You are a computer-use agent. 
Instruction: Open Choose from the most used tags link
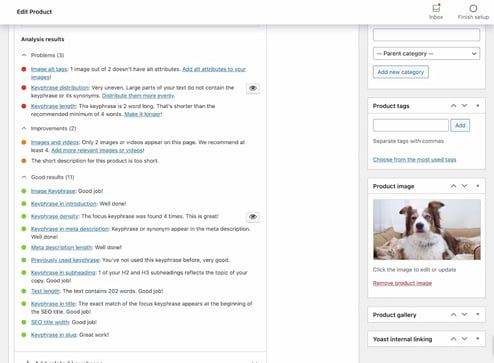(x=414, y=159)
